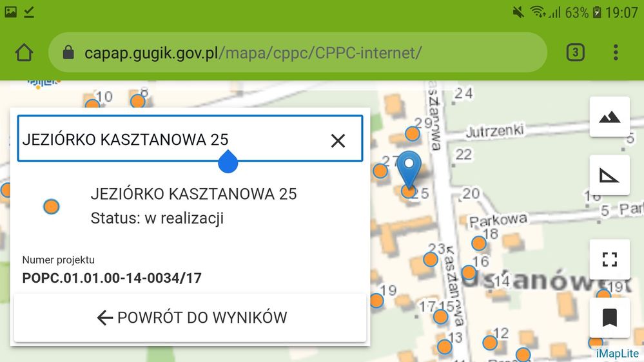Tap orange point at address 15
This screenshot has width=644, height=362.
coord(440,317)
